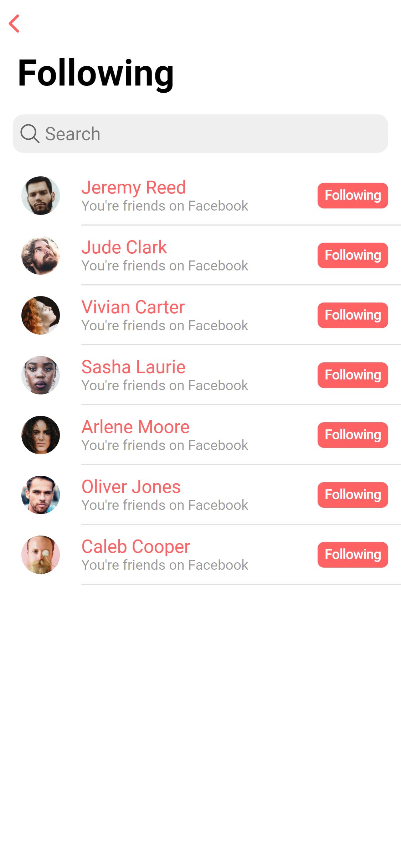Toggle Following button beside Oliver Jones
The height and width of the screenshot is (868, 401).
point(353,495)
